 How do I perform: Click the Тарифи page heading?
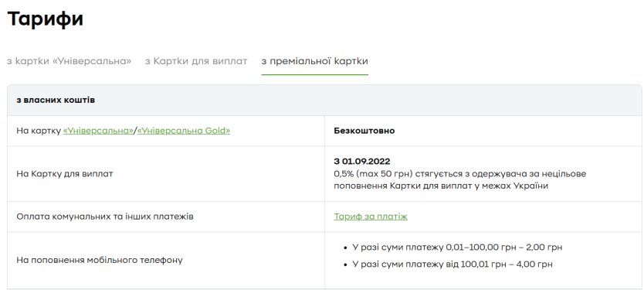tap(46, 19)
